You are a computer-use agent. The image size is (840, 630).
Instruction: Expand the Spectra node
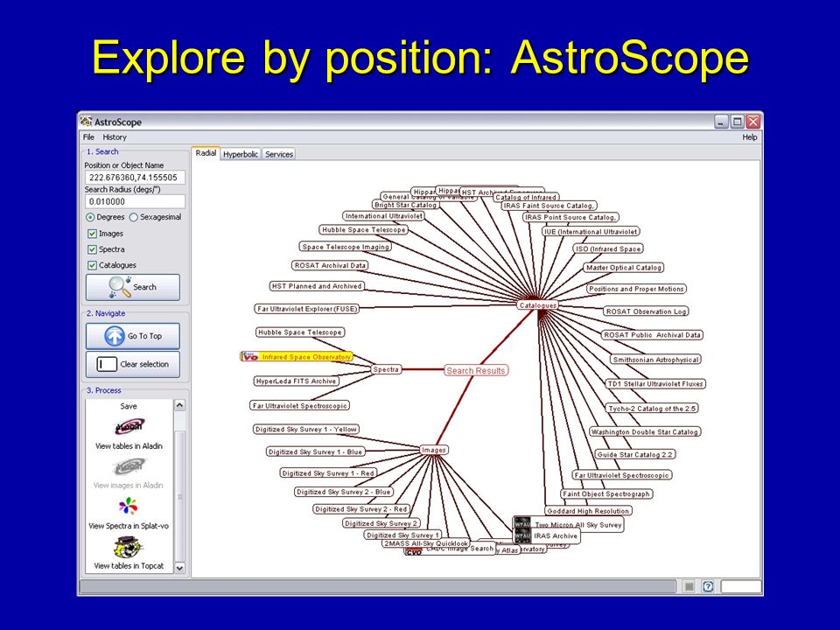coord(386,369)
